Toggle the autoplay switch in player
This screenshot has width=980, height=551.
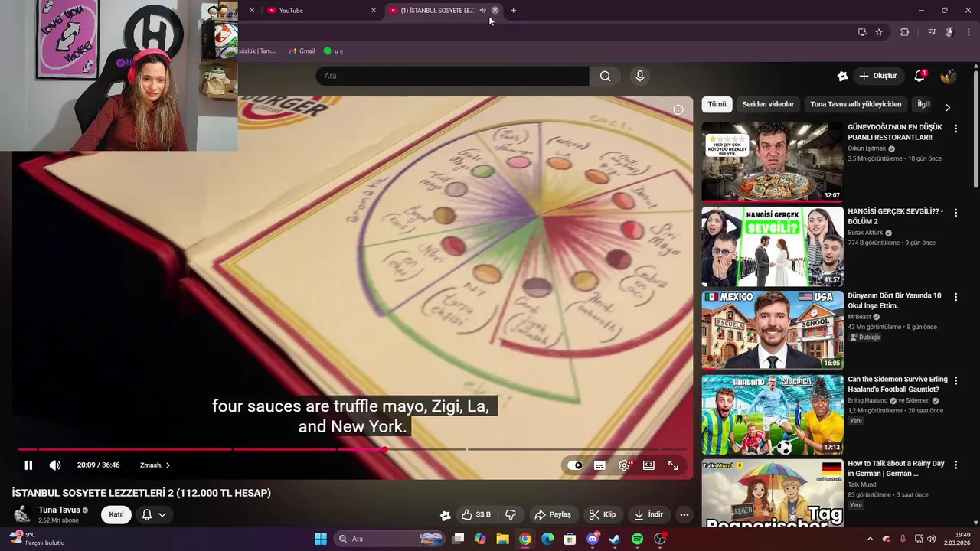pos(575,465)
